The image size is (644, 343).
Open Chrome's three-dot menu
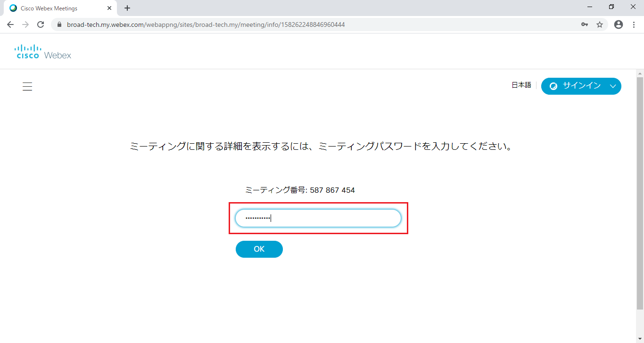[x=634, y=24]
